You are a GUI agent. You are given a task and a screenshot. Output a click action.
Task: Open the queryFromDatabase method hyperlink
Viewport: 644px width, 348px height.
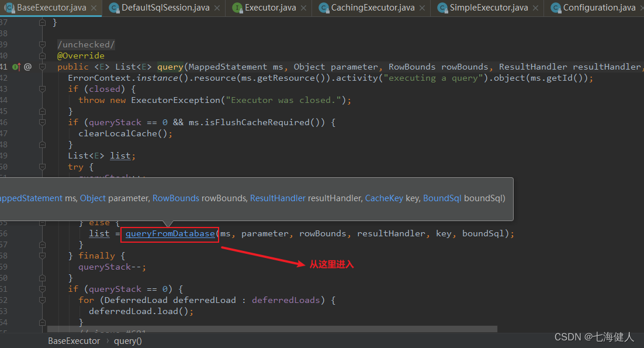click(x=169, y=233)
